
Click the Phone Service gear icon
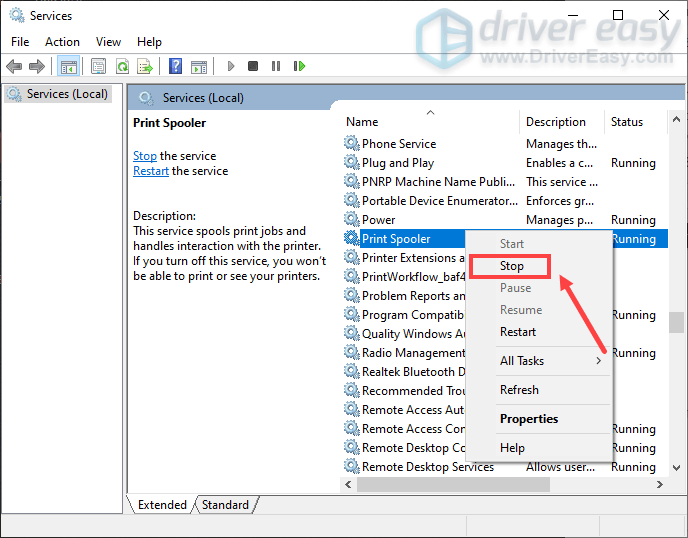click(351, 143)
